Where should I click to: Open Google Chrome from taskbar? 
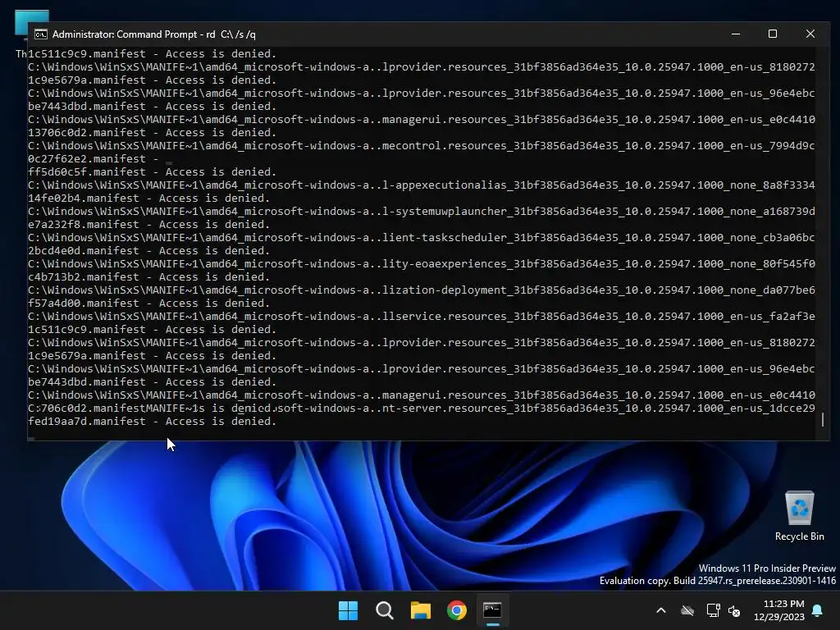click(456, 610)
